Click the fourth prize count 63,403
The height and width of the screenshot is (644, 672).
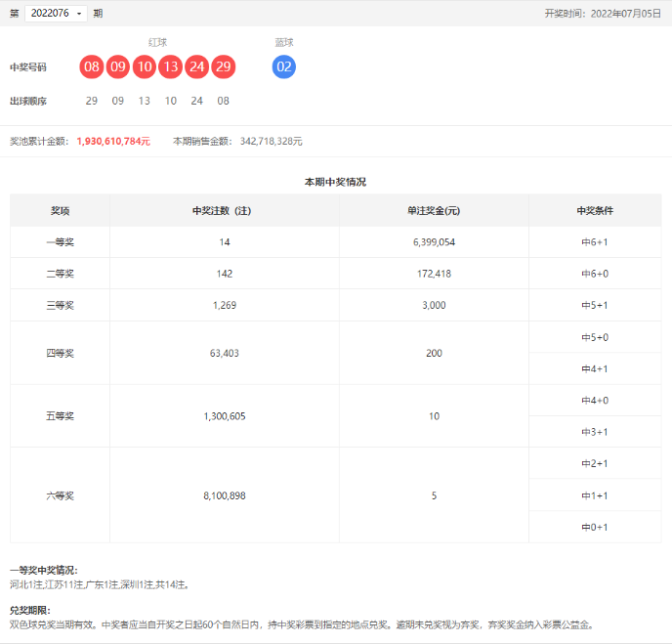pos(225,354)
